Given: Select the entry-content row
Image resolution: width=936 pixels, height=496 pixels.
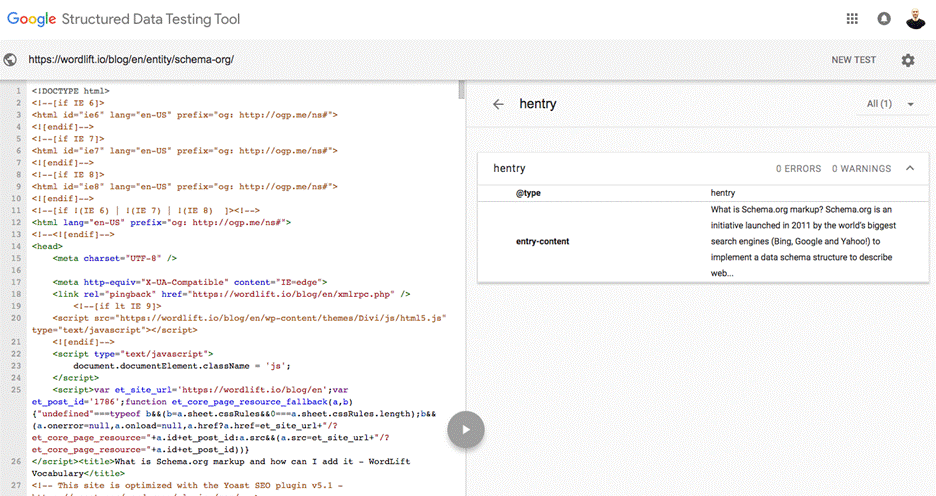Looking at the screenshot, I should [x=702, y=242].
